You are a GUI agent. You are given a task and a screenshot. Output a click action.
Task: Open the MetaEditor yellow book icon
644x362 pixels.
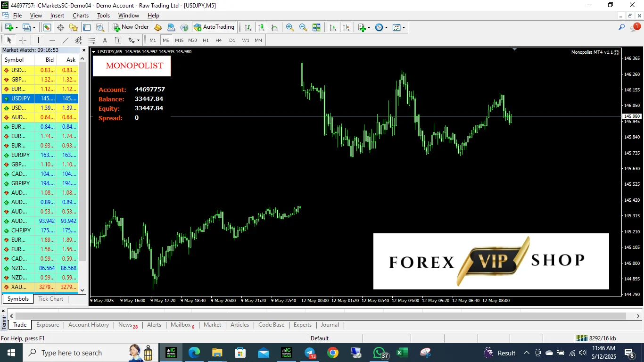(158, 27)
